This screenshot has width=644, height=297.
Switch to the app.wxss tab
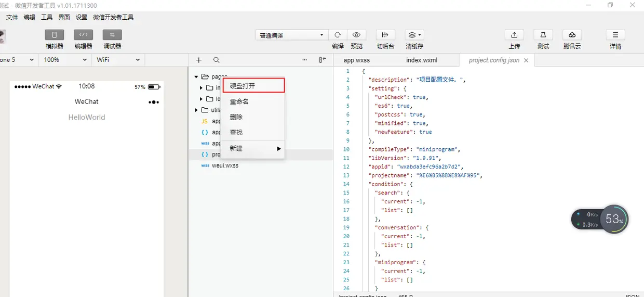coord(357,60)
